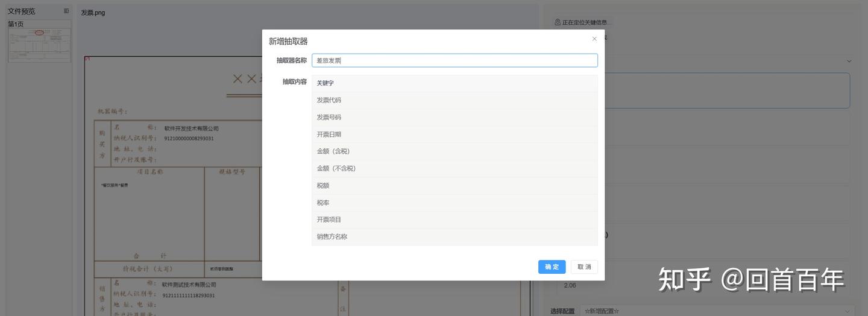868x316 pixels.
Task: Click the value 2.06 in right panel
Action: tap(570, 285)
